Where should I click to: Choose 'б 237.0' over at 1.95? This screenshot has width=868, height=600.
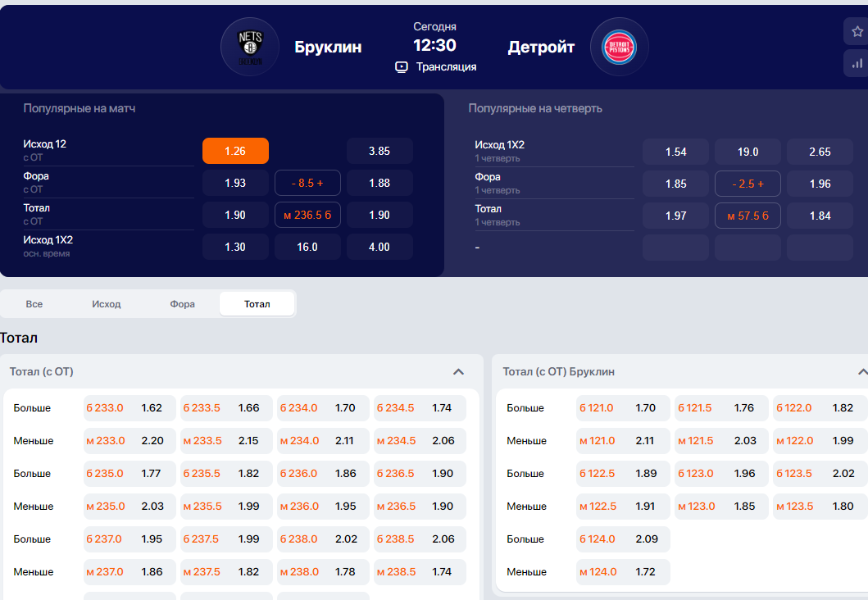tap(130, 539)
